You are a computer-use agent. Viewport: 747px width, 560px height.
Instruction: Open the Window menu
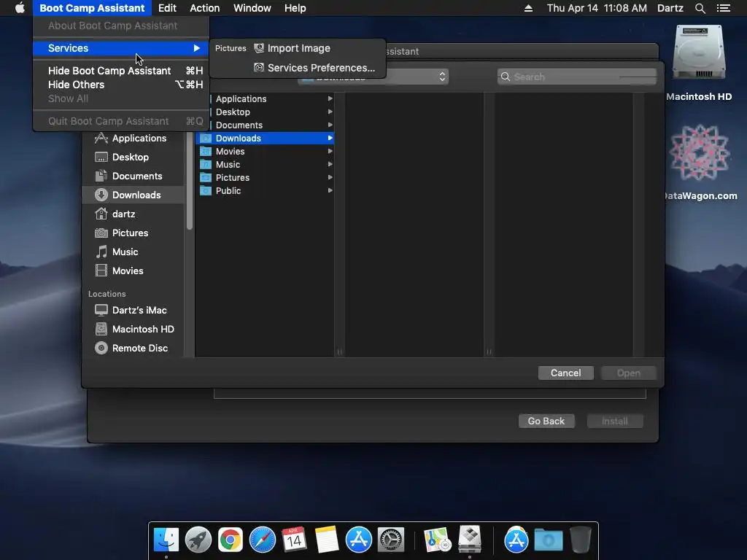click(252, 8)
